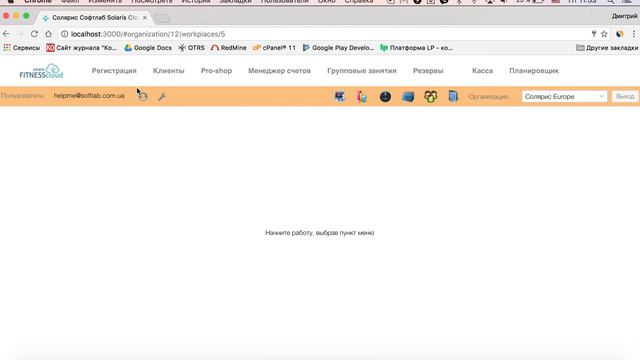Screen dimensions: 640x360
Task: Open the Pro-shop menu
Action: 216,71
